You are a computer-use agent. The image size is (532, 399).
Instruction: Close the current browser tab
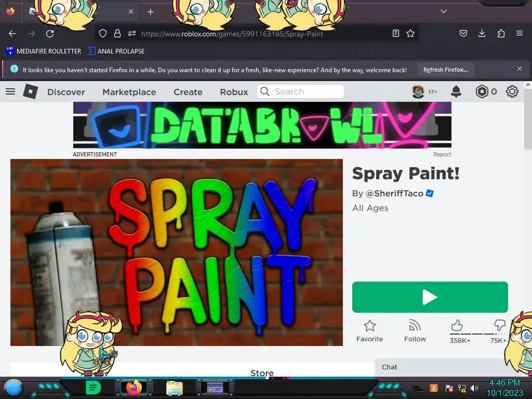point(131,11)
